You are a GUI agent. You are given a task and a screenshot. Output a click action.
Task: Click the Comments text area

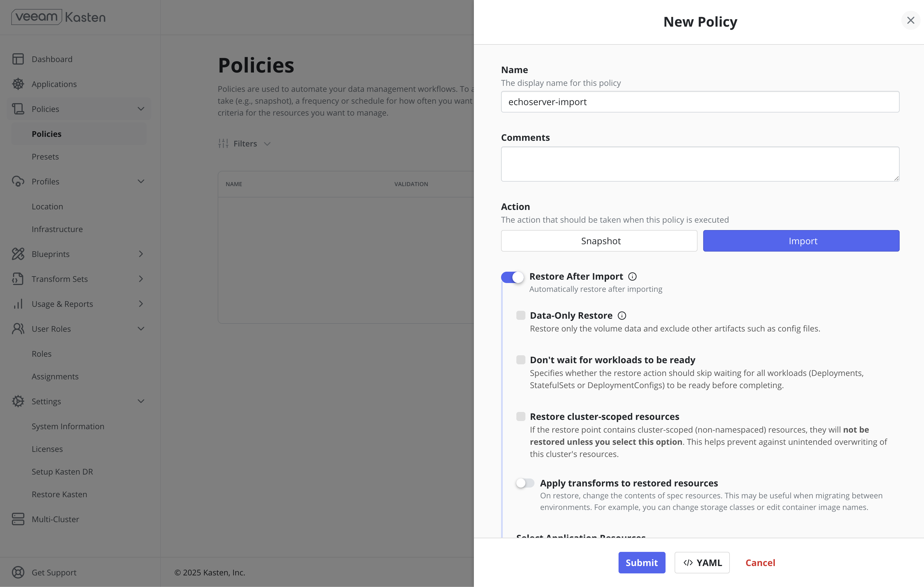click(x=700, y=164)
